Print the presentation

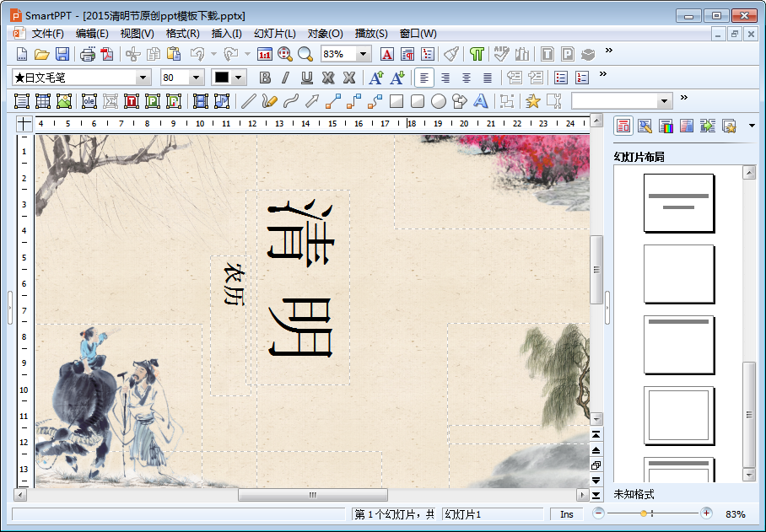88,54
